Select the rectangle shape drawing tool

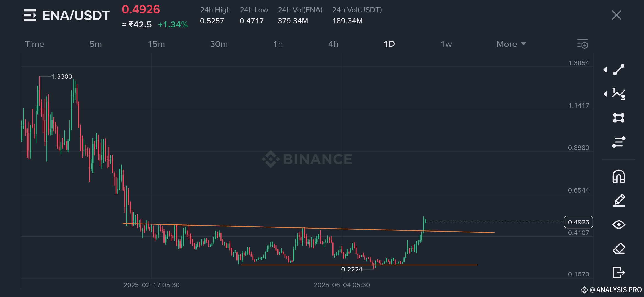[x=619, y=118]
